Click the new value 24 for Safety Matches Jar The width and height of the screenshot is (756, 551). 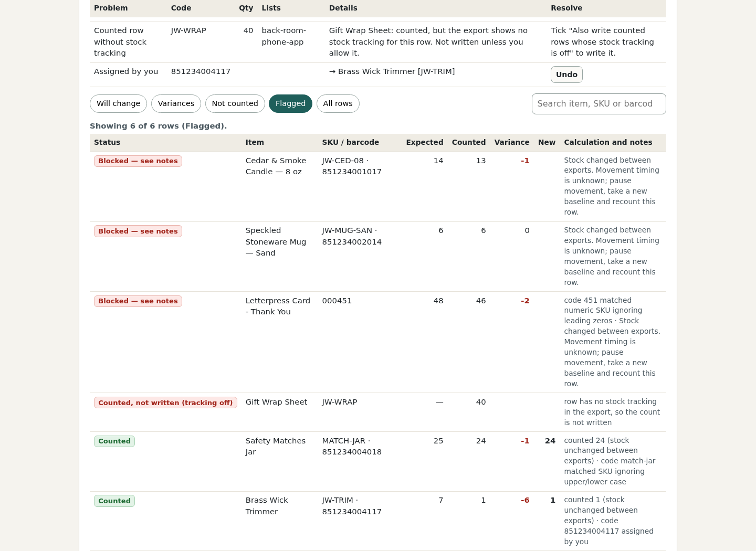point(550,441)
